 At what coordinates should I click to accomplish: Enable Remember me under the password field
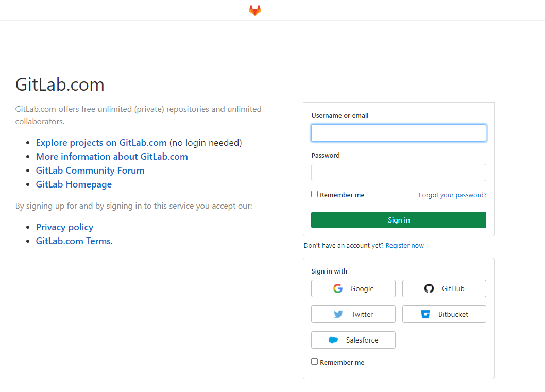[314, 194]
